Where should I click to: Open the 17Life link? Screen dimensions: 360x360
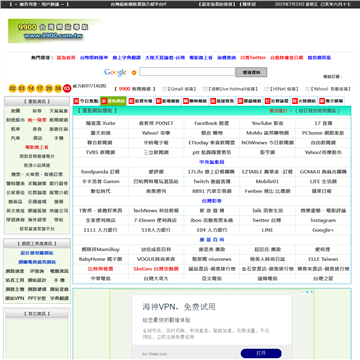212,172
